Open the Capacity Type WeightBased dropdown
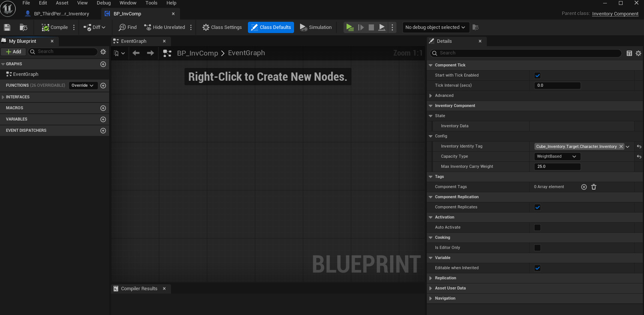 [x=557, y=157]
